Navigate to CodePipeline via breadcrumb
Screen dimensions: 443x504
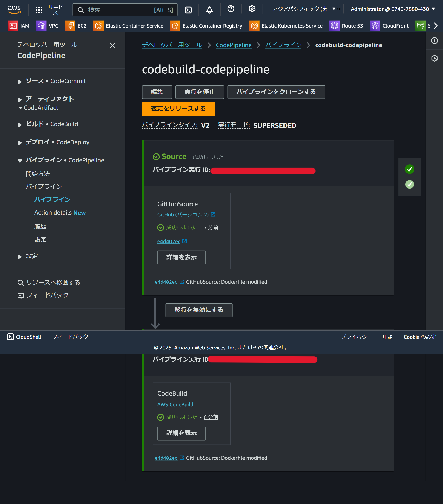coord(234,45)
